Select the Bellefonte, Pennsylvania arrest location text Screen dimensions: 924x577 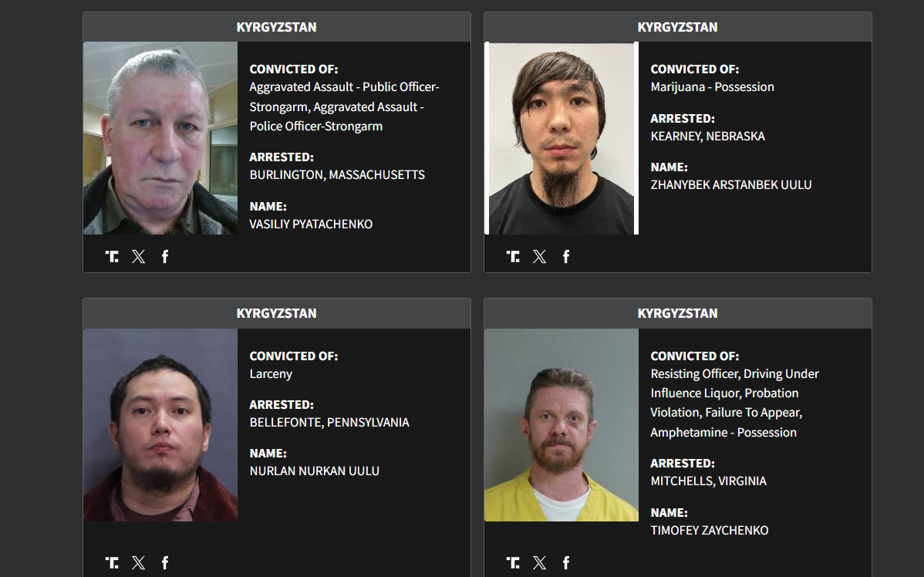pyautogui.click(x=329, y=423)
